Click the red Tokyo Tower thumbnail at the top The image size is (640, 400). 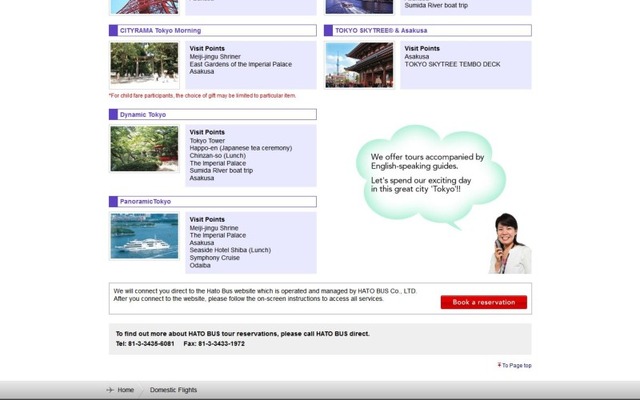(x=144, y=7)
